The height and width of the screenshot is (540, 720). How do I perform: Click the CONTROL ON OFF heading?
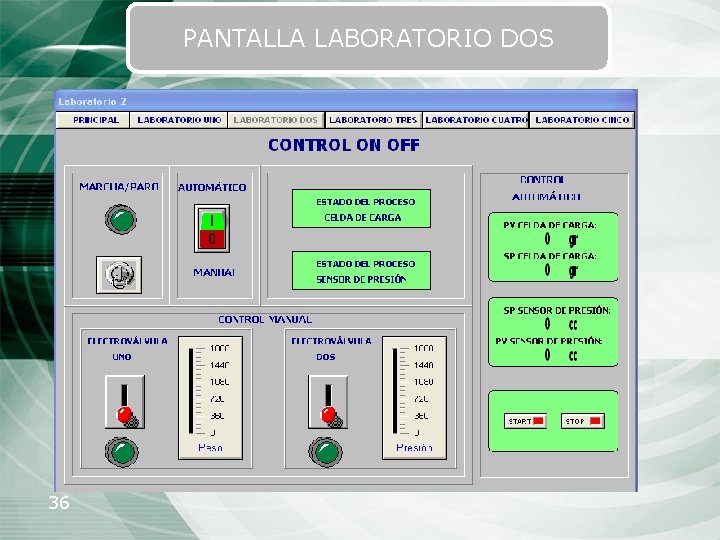tap(344, 145)
